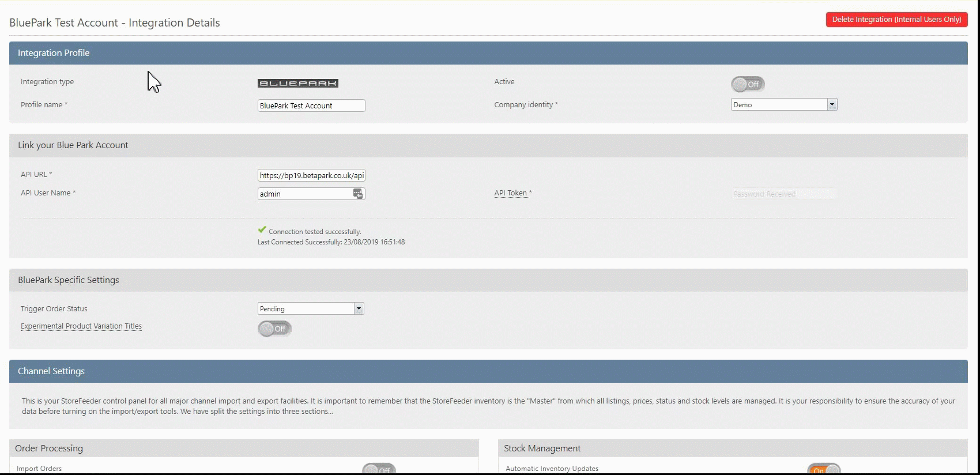Open the Trigger Order Status dropdown
The width and height of the screenshot is (980, 475).
(x=311, y=308)
